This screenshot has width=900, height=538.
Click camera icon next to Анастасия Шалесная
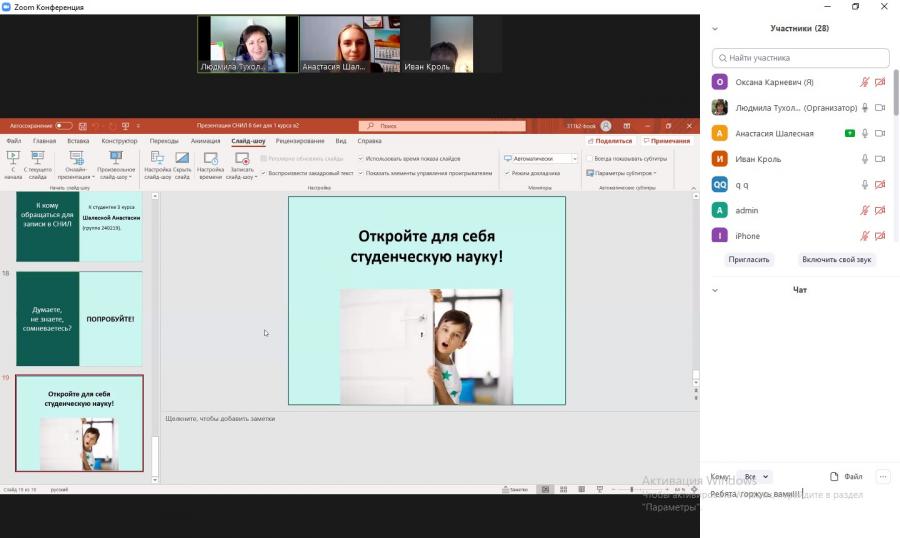(879, 133)
